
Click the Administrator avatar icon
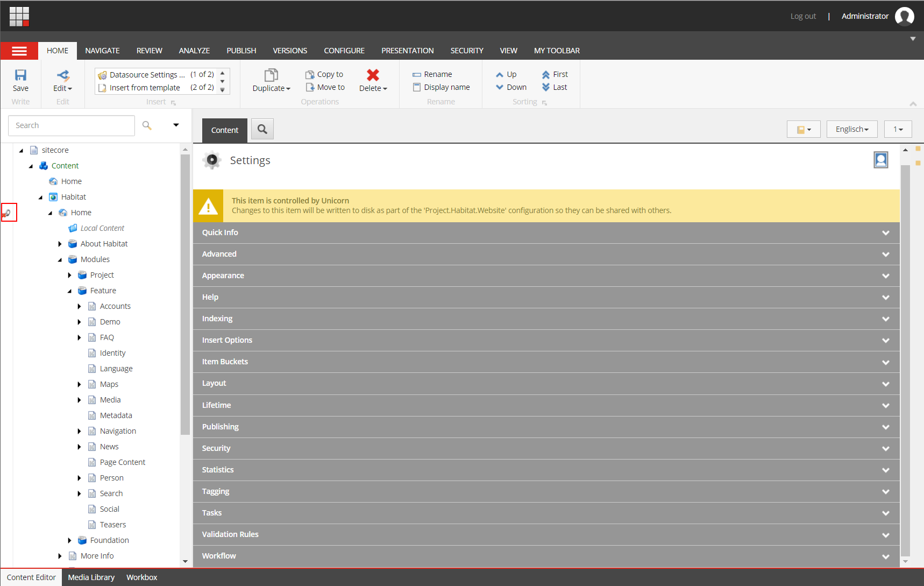[x=904, y=16]
